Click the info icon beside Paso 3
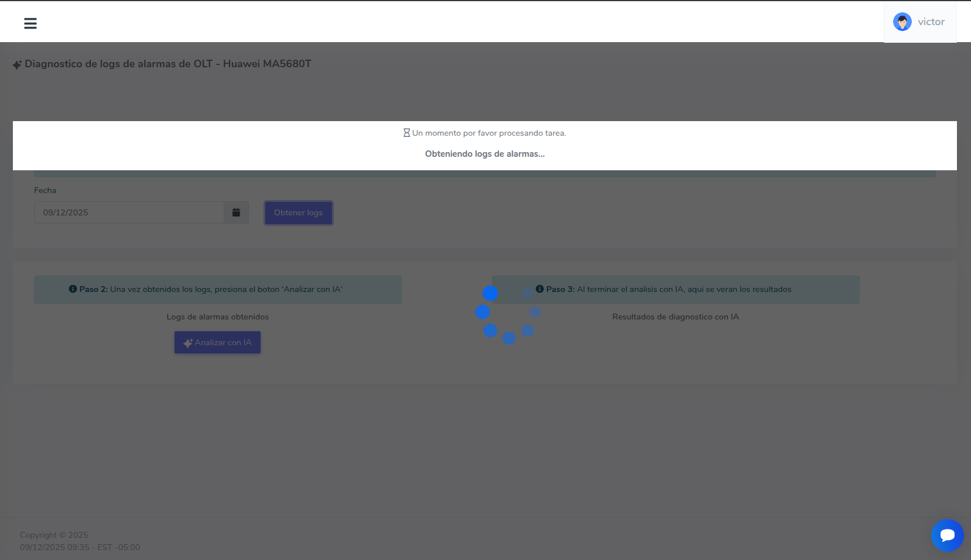 coord(540,289)
